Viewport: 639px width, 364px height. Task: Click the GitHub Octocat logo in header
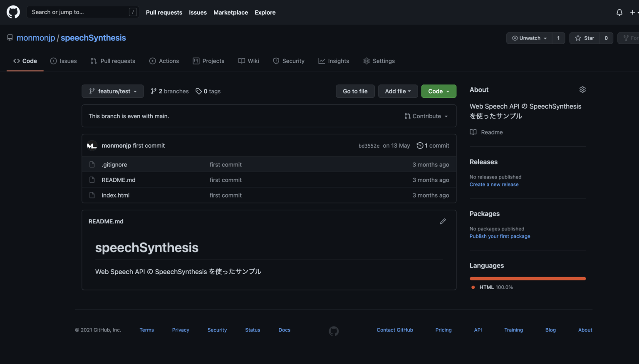click(13, 12)
